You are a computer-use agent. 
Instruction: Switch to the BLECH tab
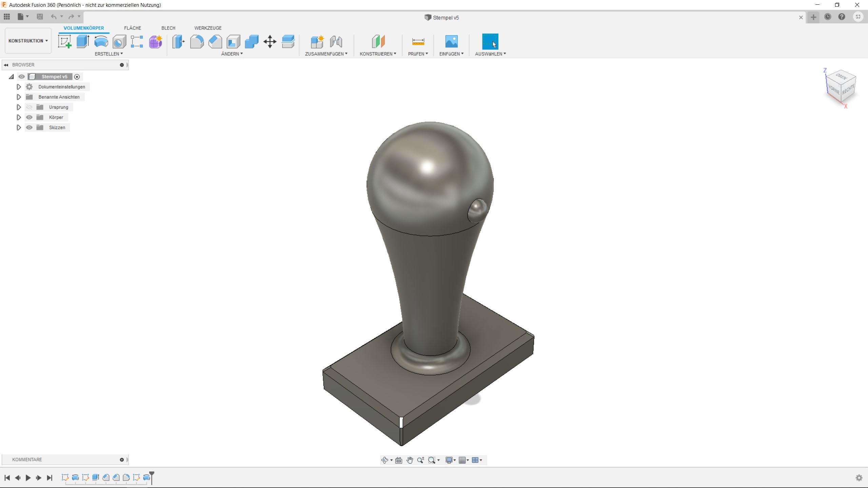[168, 28]
